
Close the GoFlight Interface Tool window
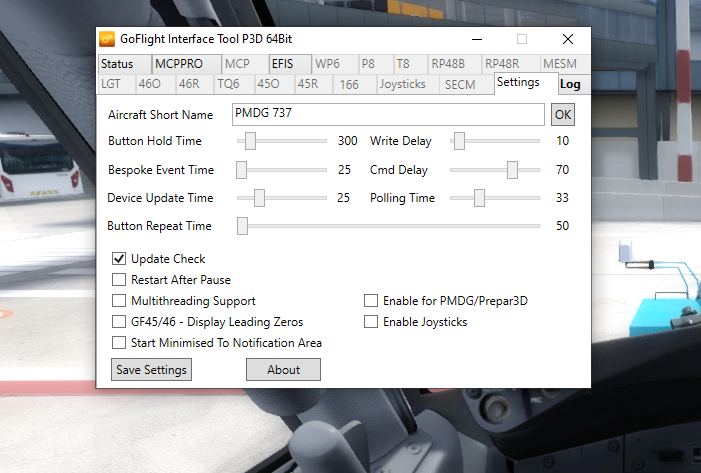[x=567, y=40]
